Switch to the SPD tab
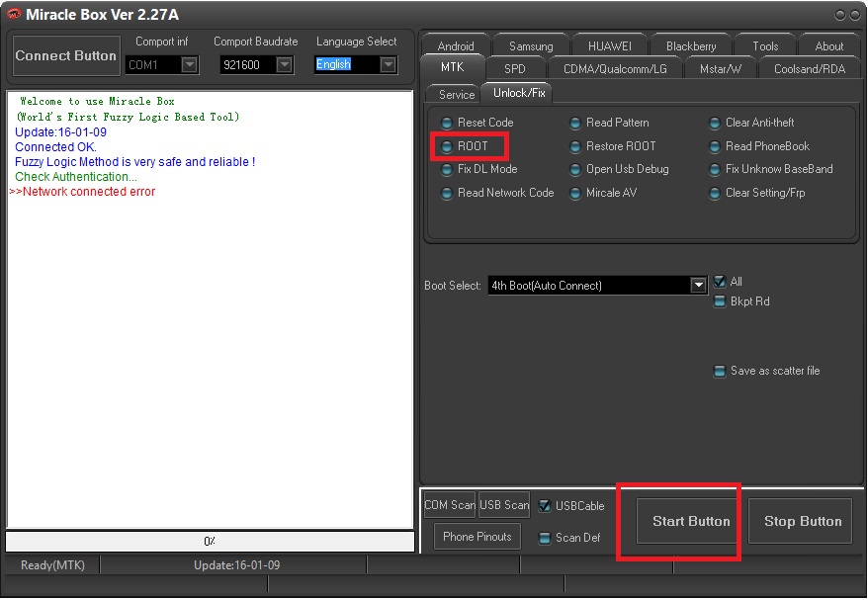868x600 pixels. pyautogui.click(x=514, y=68)
